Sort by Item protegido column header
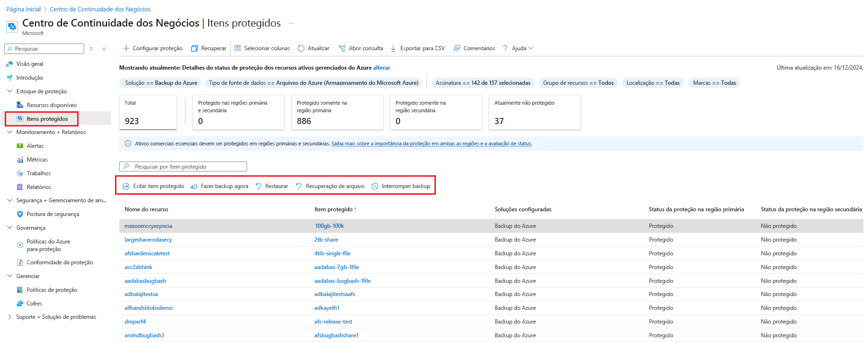868x342 pixels. pyautogui.click(x=335, y=209)
